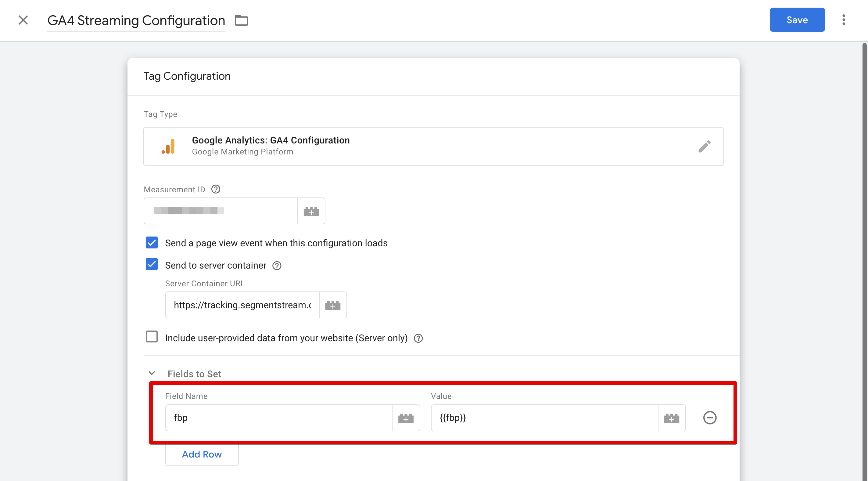
Task: Insert variable for Measurement ID
Action: pyautogui.click(x=311, y=211)
